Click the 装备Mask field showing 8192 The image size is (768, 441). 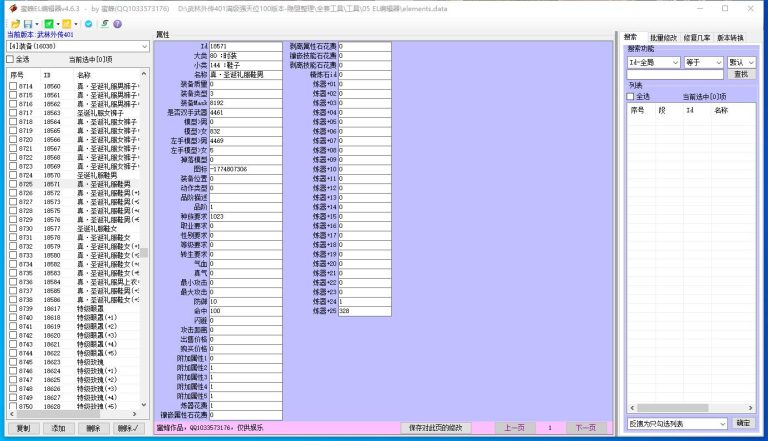[245, 103]
